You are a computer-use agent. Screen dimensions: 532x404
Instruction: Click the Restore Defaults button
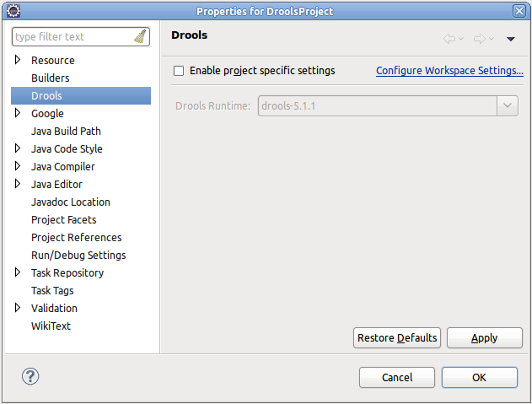coord(397,338)
